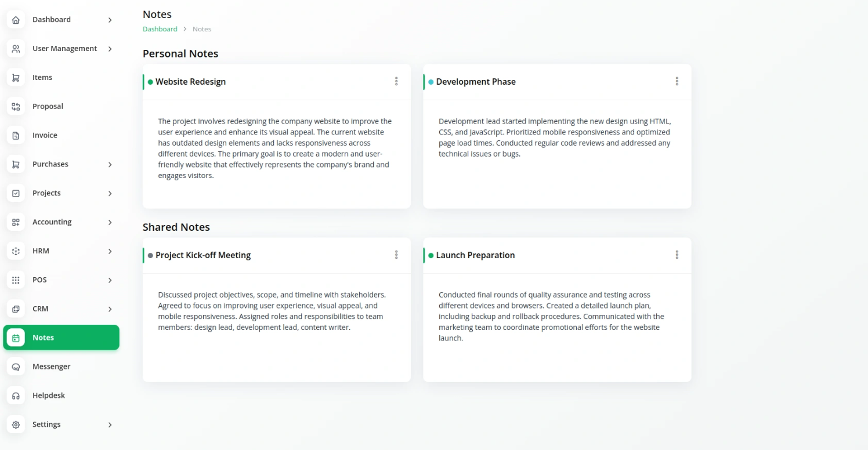The height and width of the screenshot is (450, 868).
Task: Expand the Settings submenu chevron
Action: click(x=110, y=425)
